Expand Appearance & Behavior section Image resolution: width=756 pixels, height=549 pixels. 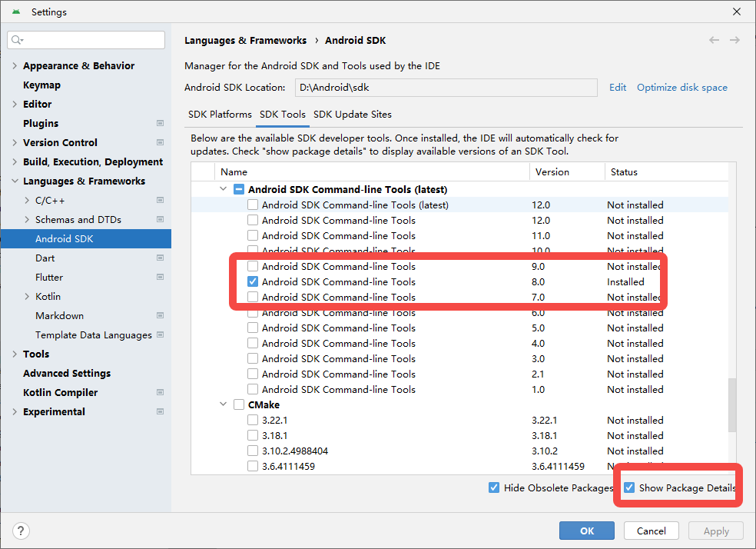(15, 65)
